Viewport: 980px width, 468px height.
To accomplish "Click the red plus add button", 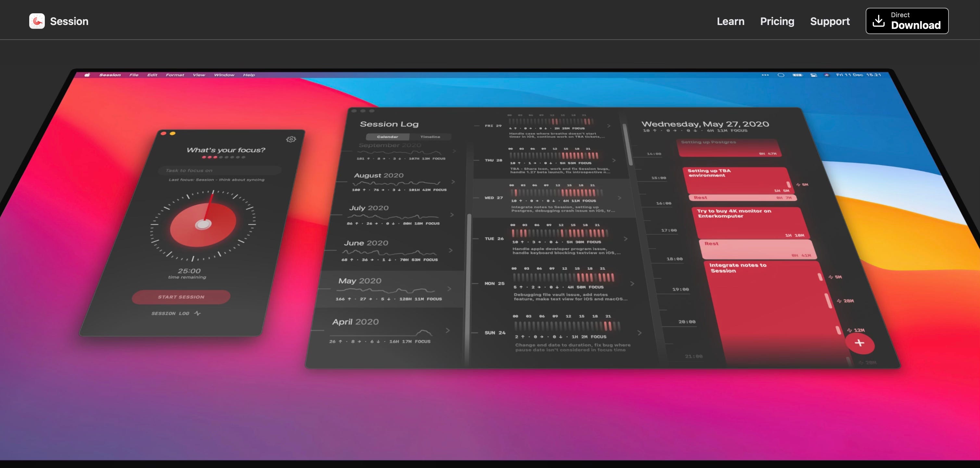I will [860, 343].
